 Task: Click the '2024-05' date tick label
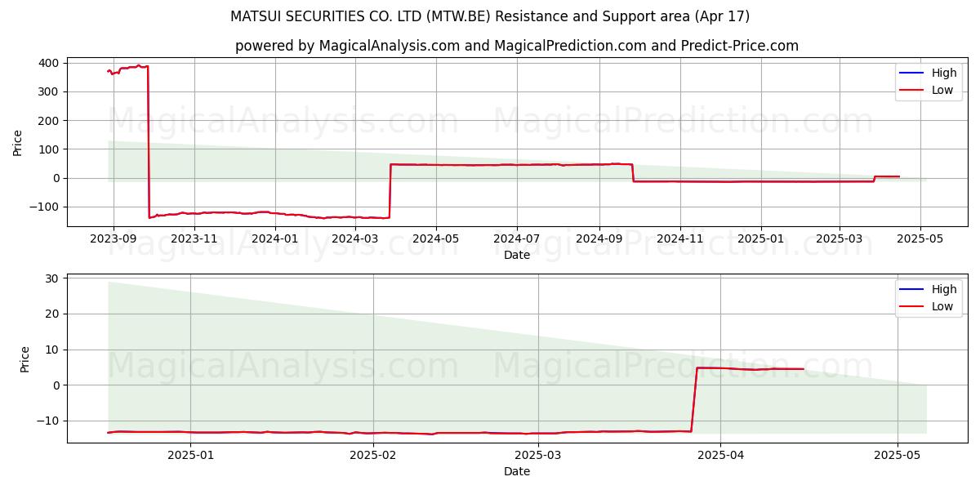(436, 238)
